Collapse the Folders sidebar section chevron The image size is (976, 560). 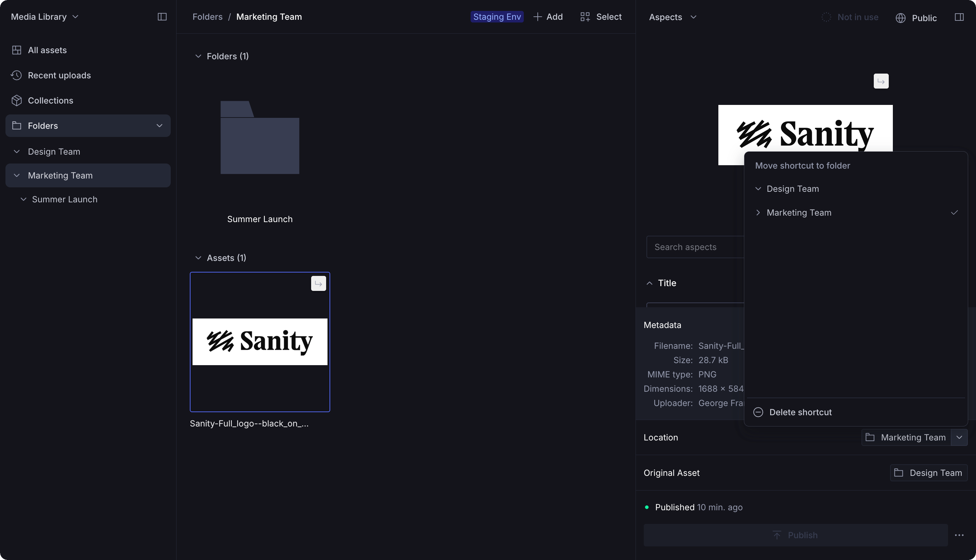(159, 126)
